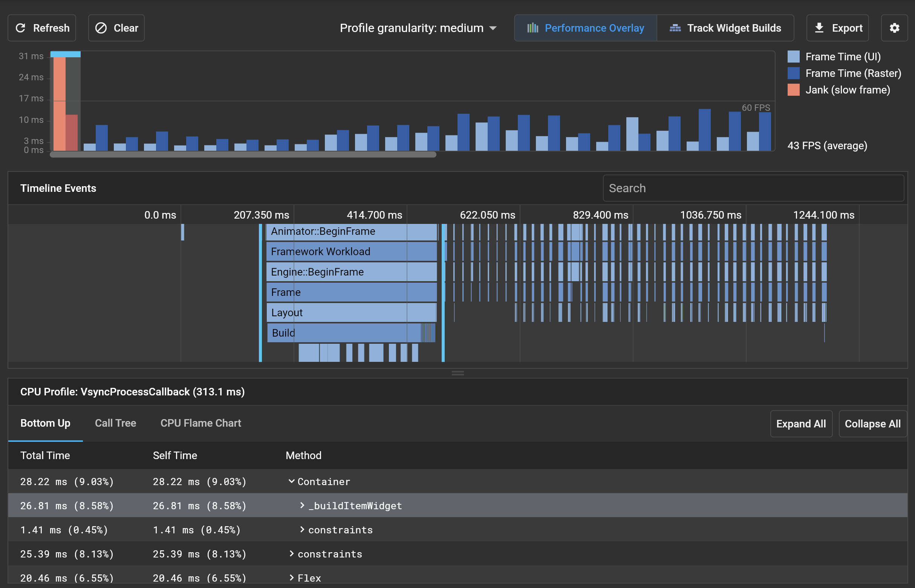Select the 1.41 ms (0.45%) total time cell
This screenshot has height=588, width=915.
pyautogui.click(x=64, y=530)
